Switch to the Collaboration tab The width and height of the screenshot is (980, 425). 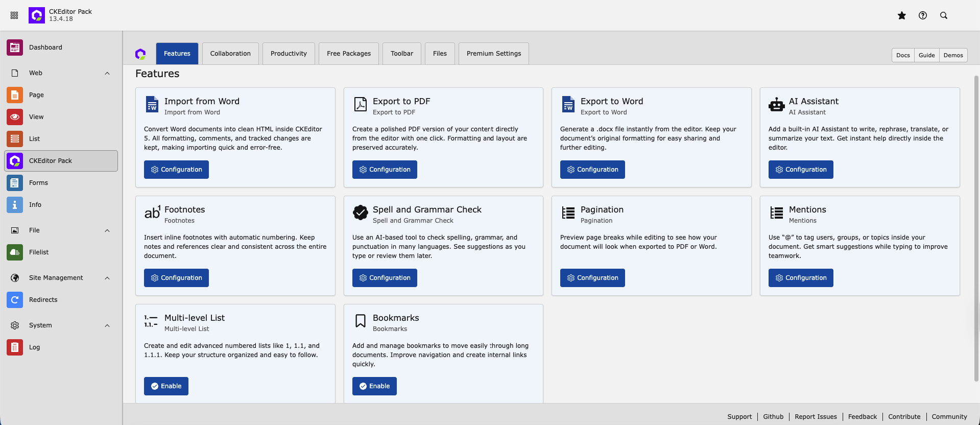(230, 54)
